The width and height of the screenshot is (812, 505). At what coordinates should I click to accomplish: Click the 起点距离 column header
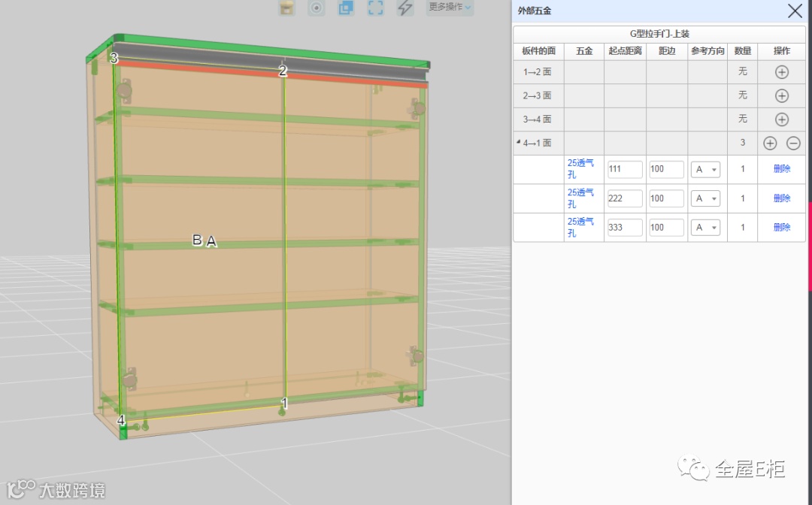point(625,50)
